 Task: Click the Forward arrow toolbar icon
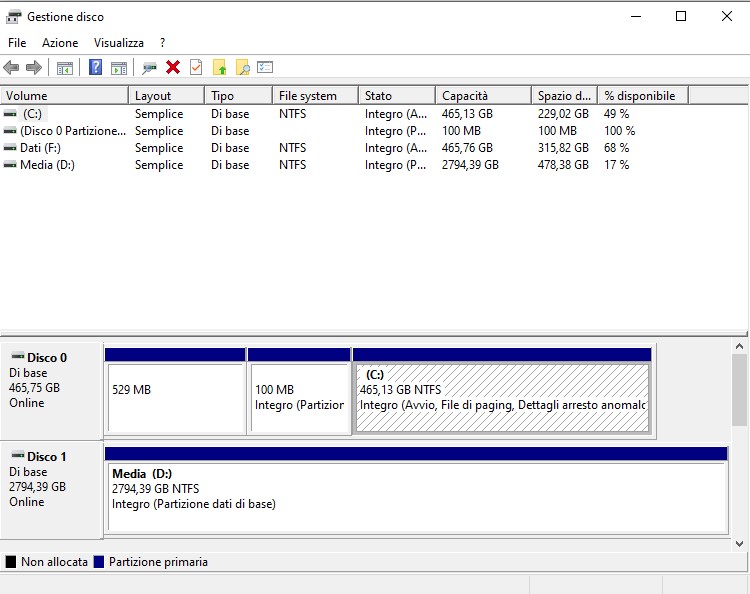coord(33,67)
